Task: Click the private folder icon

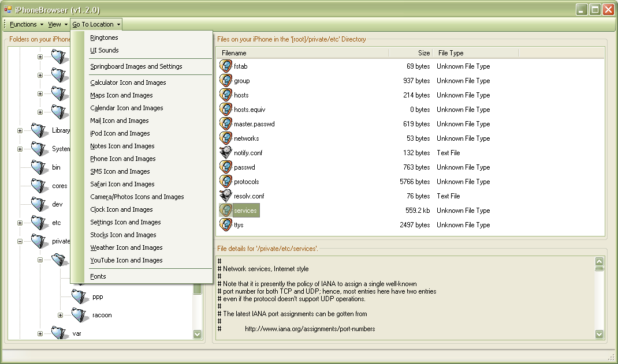Action: [39, 241]
